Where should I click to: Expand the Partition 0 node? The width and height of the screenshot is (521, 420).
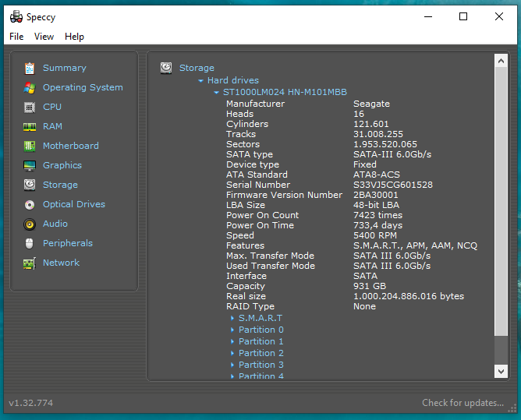(x=232, y=330)
